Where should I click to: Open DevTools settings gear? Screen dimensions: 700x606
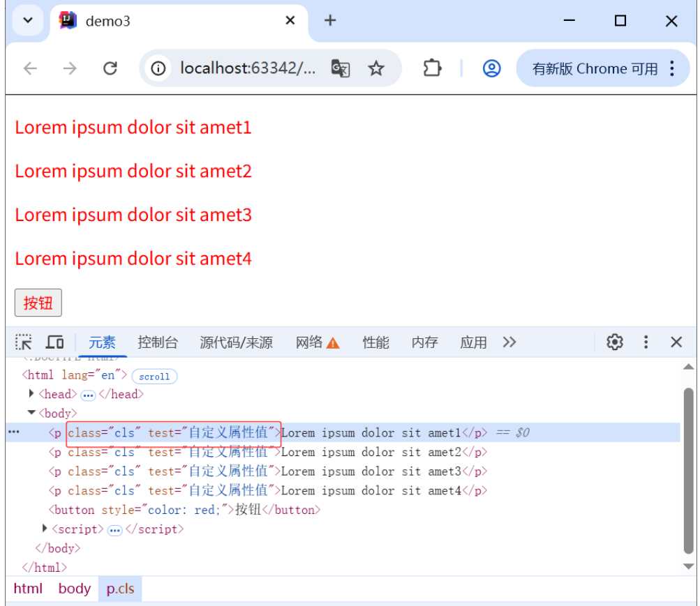(x=615, y=342)
